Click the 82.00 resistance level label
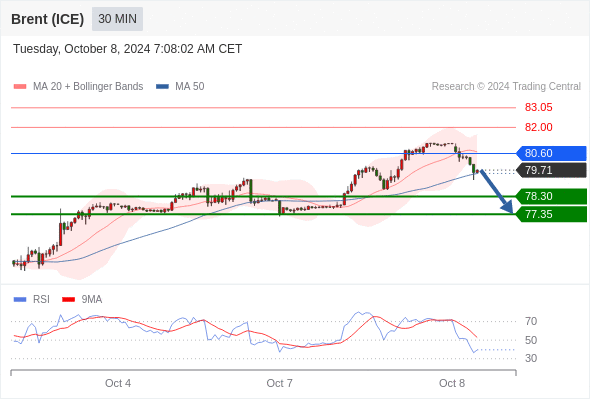Viewport: 590px width, 400px height. [x=538, y=127]
